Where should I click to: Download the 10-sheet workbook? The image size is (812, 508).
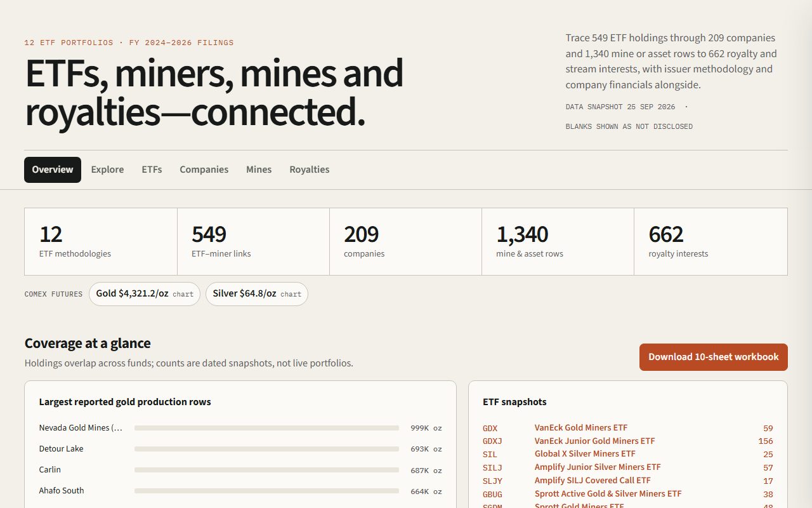coord(714,357)
